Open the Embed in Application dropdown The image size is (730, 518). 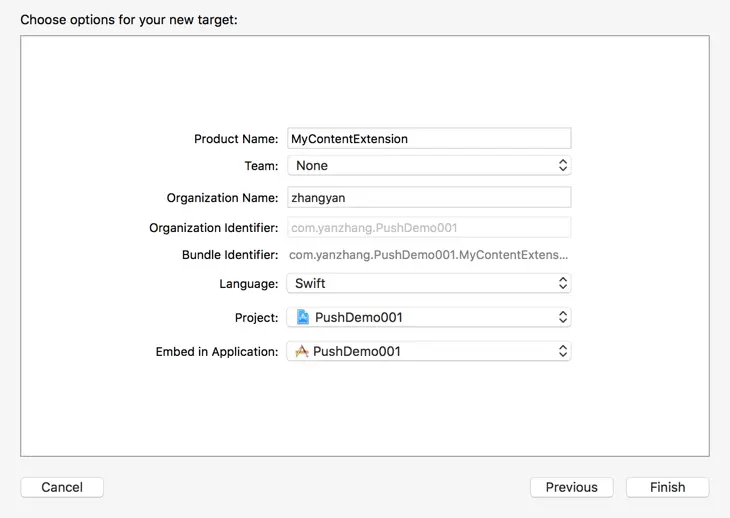(429, 351)
